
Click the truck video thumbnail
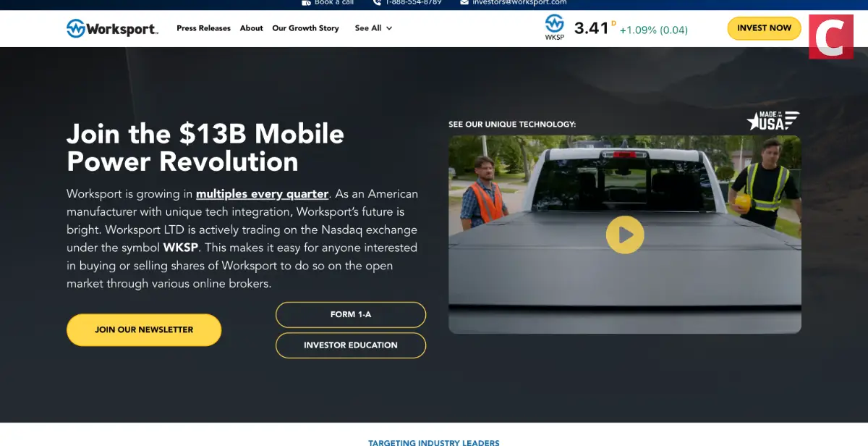625,235
